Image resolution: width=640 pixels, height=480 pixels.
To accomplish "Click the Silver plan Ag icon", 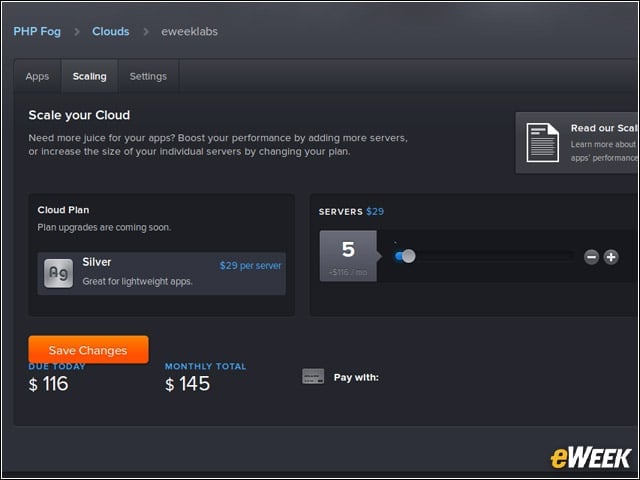I will [58, 273].
